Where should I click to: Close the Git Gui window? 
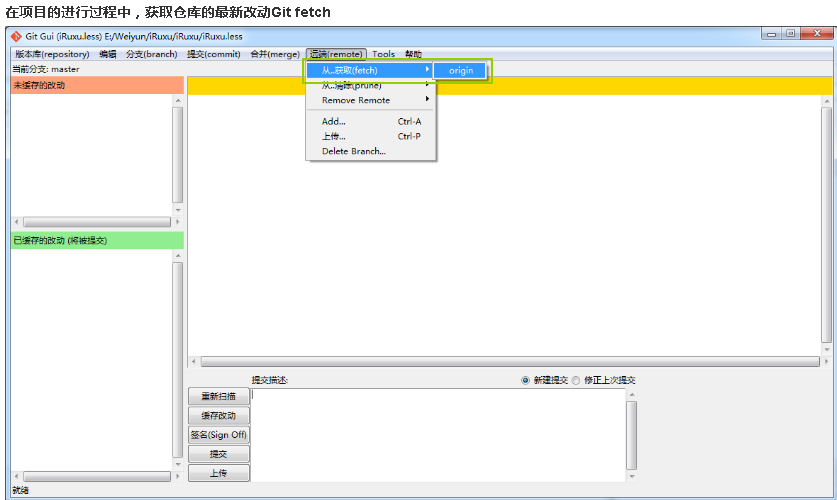(817, 34)
